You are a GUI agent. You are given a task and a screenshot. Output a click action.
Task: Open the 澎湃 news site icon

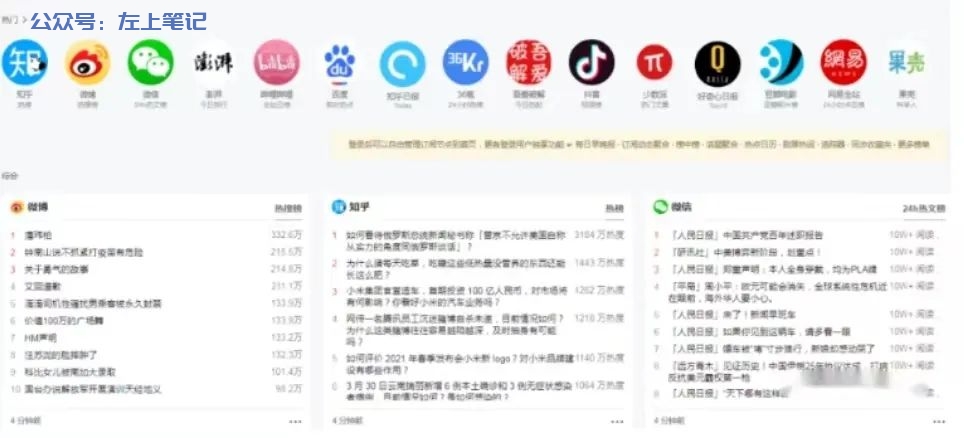[x=214, y=62]
